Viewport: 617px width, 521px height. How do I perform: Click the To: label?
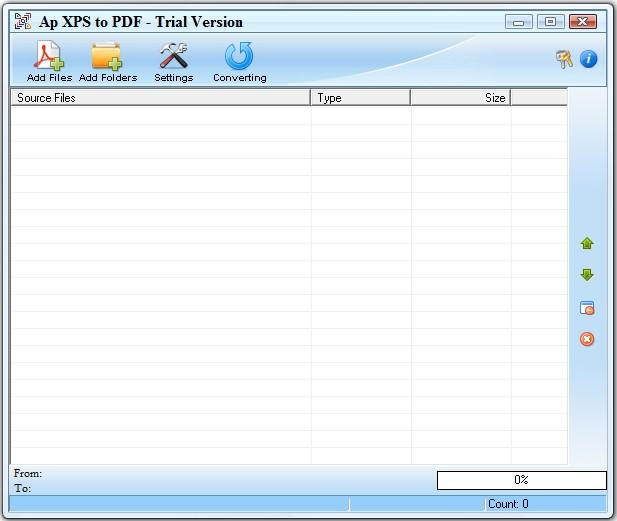23,488
